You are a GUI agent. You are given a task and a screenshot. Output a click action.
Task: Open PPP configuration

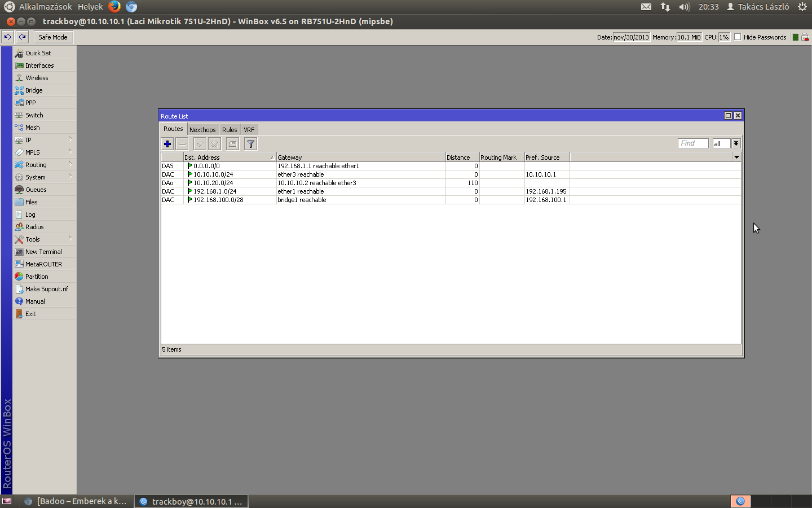tap(45, 103)
